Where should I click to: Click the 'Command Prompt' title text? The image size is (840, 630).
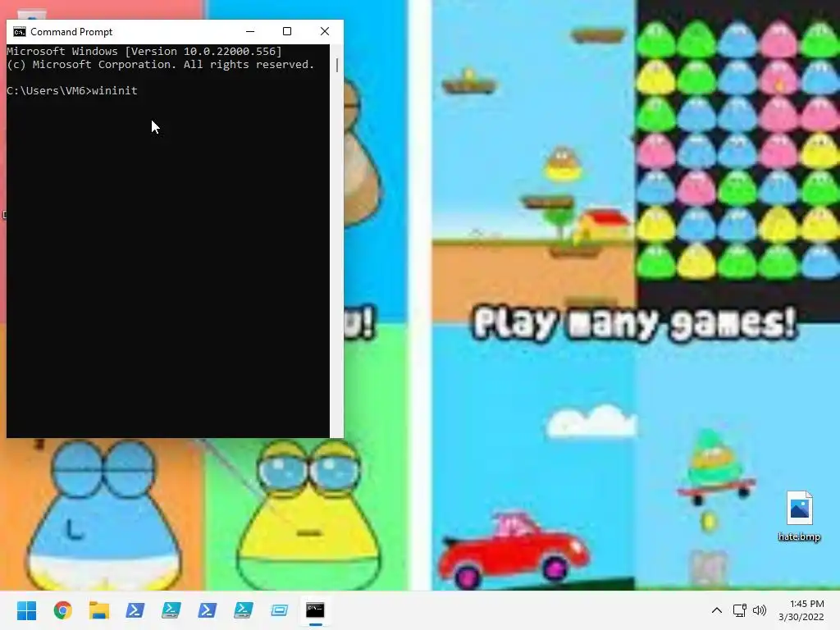coord(71,32)
